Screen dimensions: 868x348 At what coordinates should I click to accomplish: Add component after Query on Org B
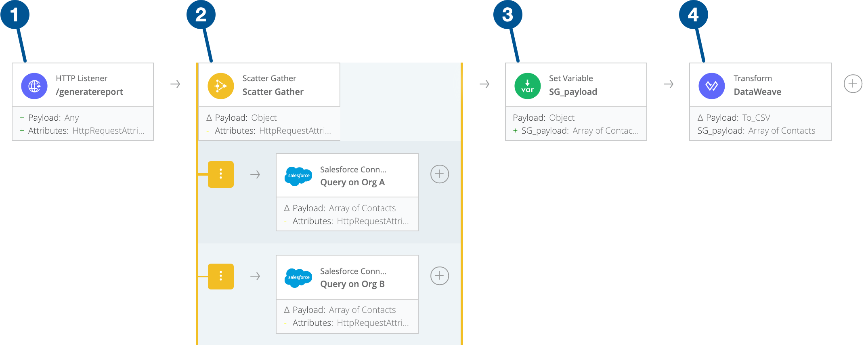439,276
